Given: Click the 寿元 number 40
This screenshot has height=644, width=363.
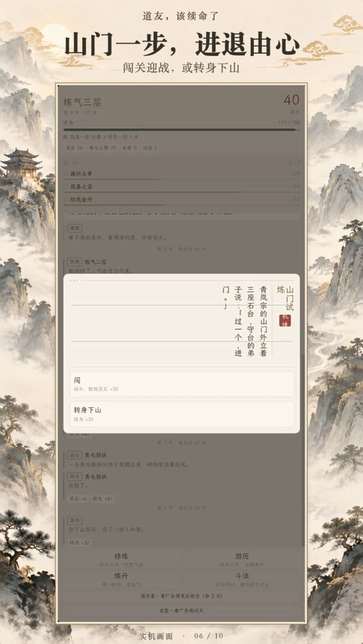Looking at the screenshot, I should pos(291,100).
